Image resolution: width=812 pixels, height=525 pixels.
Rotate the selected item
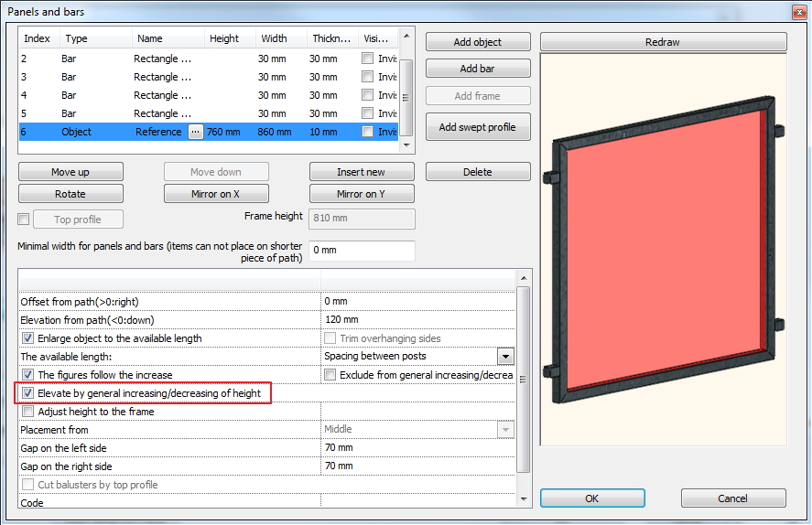pos(70,194)
